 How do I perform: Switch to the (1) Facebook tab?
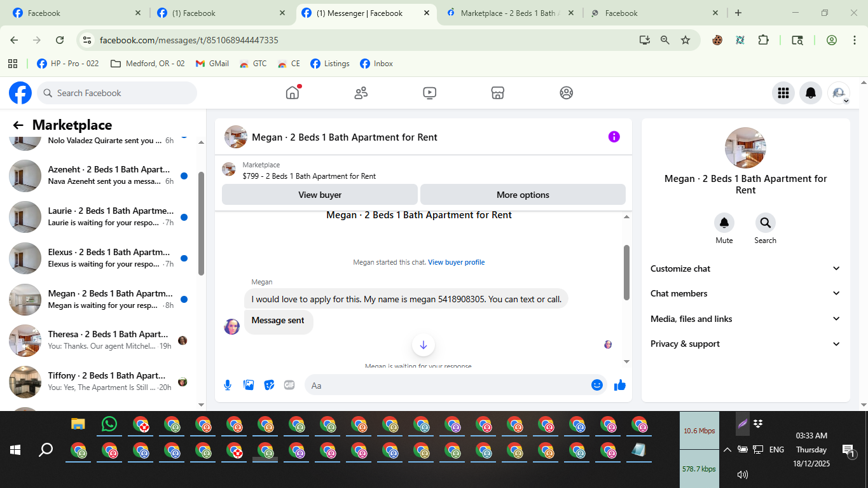(x=221, y=13)
